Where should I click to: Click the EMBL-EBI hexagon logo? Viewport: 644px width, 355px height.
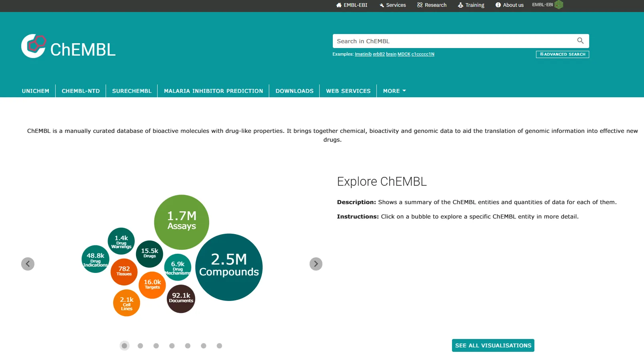click(x=559, y=5)
